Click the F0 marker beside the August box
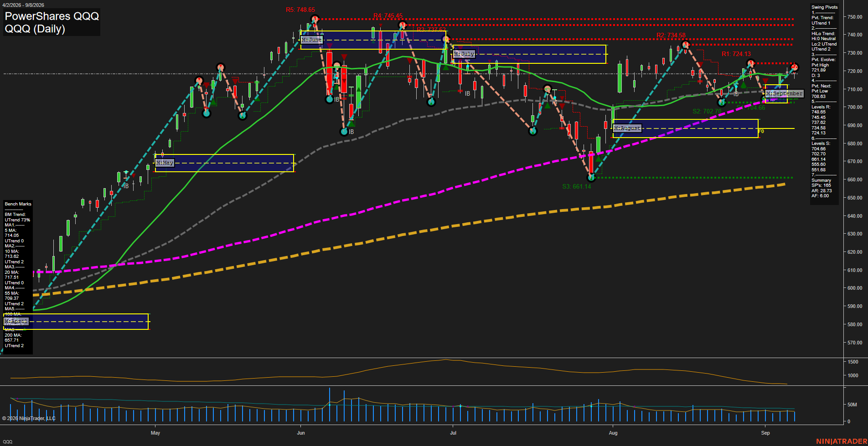868x446 pixels. (761, 132)
